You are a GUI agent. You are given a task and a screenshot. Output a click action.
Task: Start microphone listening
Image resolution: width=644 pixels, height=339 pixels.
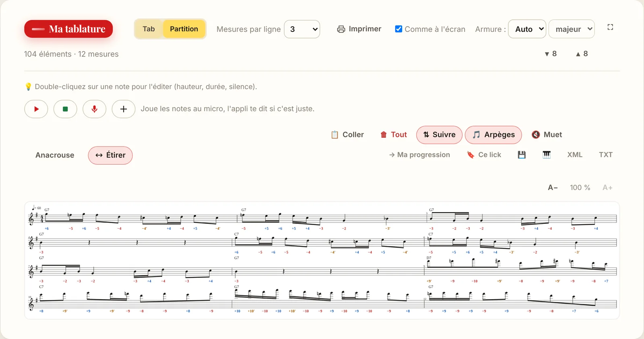95,109
